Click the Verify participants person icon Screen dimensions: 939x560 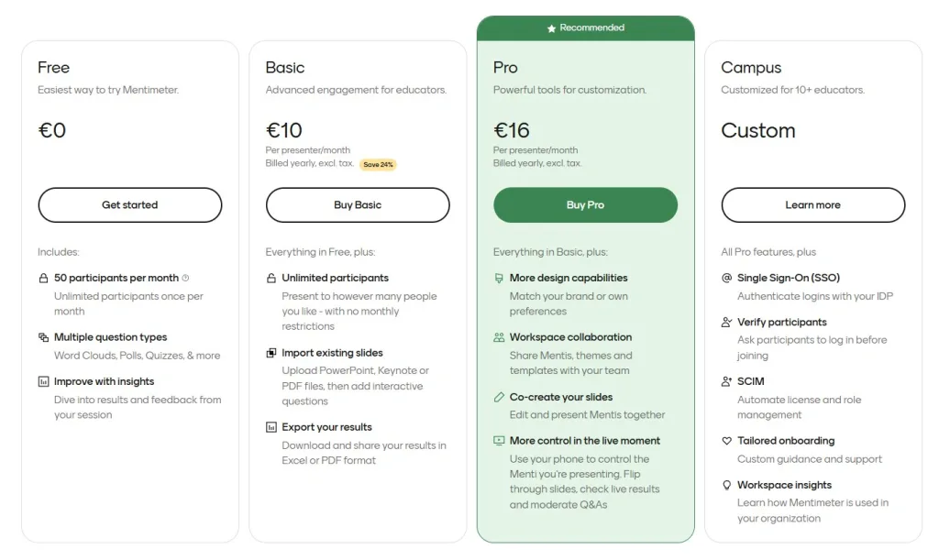727,323
